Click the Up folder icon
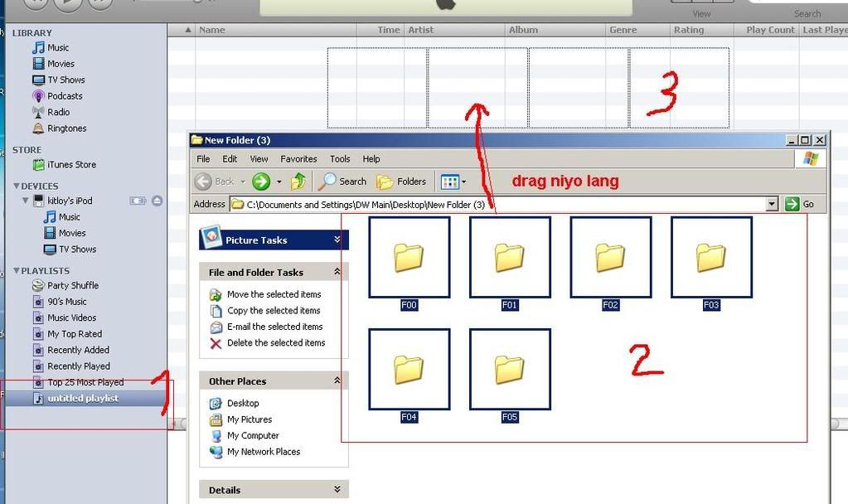This screenshot has height=504, width=848. click(298, 182)
